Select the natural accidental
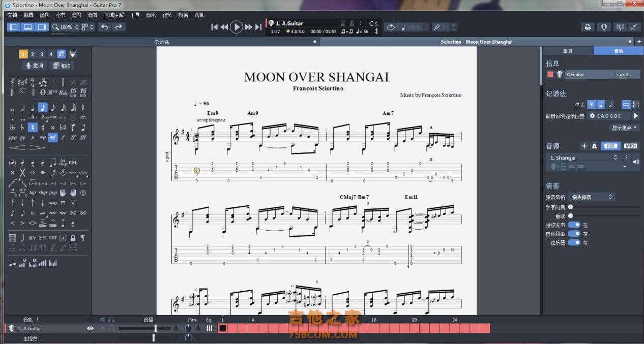The height and width of the screenshot is (344, 644). (x=33, y=128)
